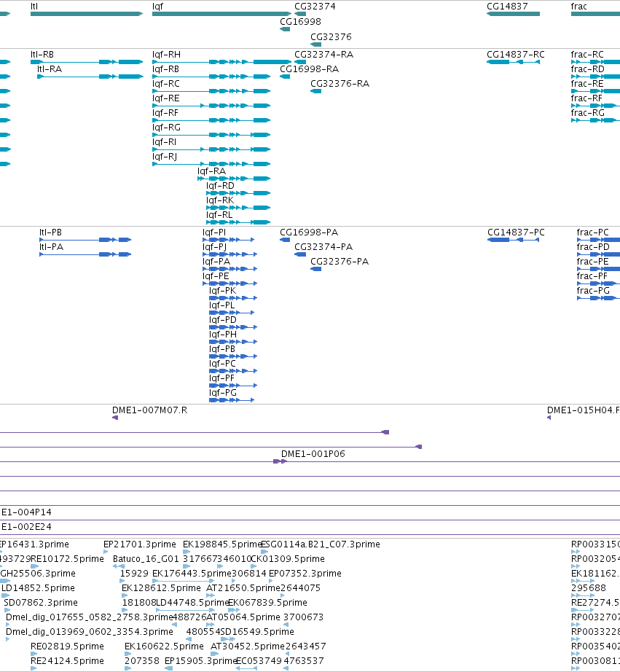This screenshot has width=620, height=672.
Task: Click EST EK198845.5prime
Action: coord(222,544)
